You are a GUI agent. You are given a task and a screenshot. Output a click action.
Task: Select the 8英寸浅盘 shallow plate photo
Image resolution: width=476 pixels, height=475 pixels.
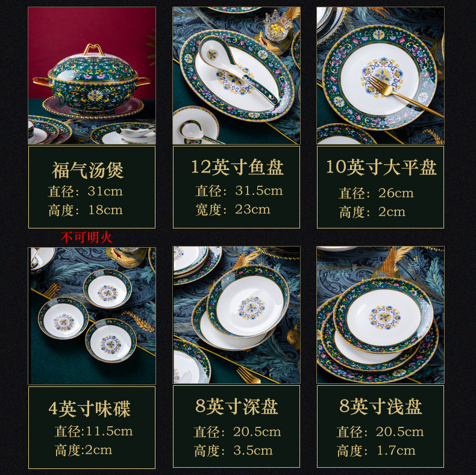click(380, 315)
